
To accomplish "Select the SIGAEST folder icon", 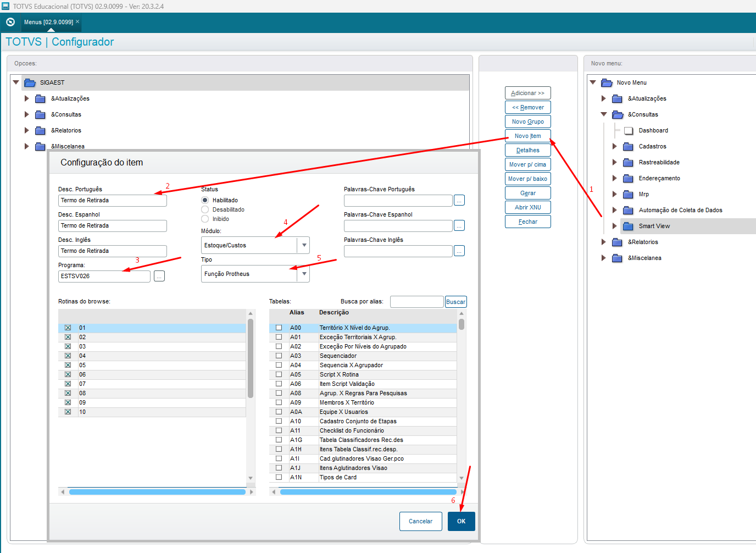I will pos(30,82).
